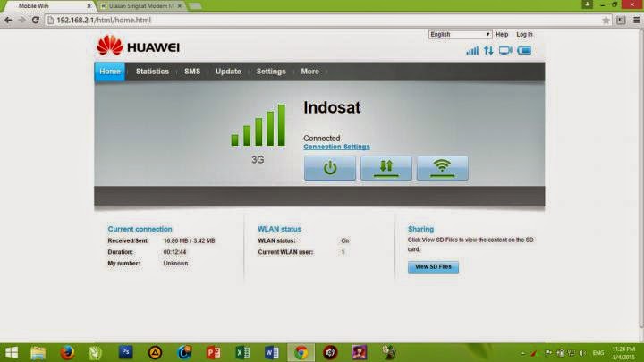Switch to the Ulasan Singkat Modem tab
The width and height of the screenshot is (644, 362).
tap(140, 6)
